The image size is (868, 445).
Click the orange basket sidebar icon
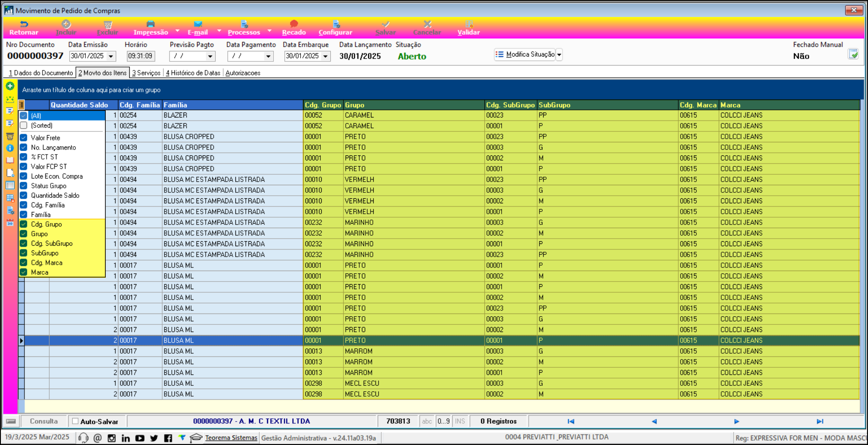(10, 136)
